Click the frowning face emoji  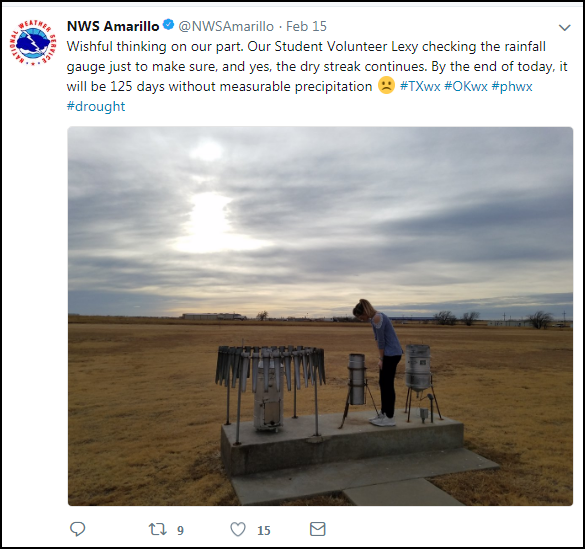pos(386,85)
